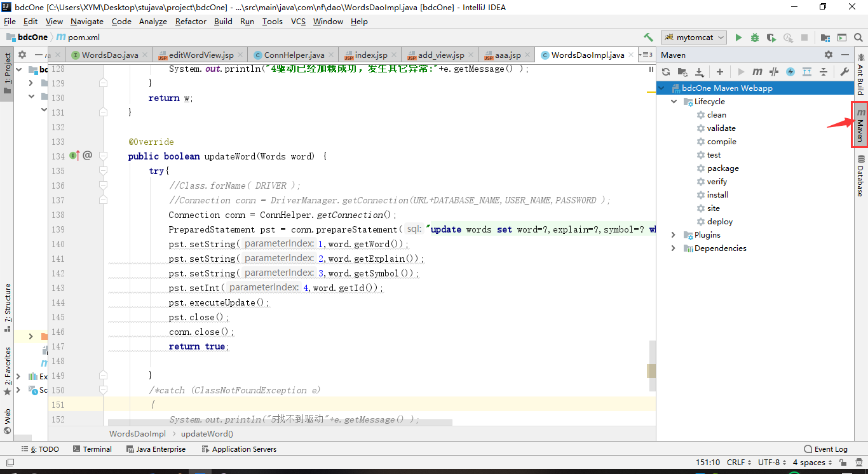Open the File menu

pos(10,21)
